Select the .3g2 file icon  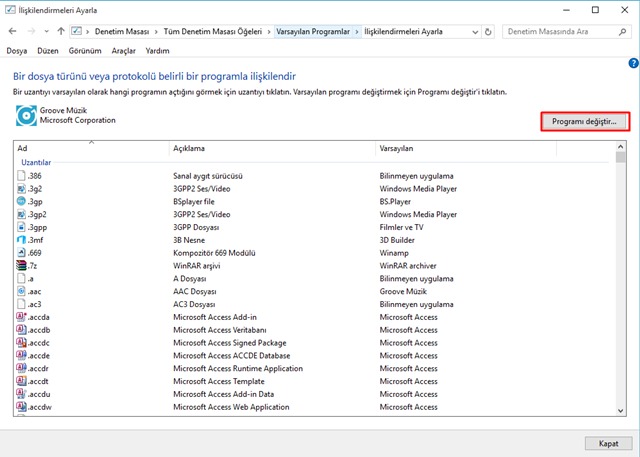(x=21, y=189)
